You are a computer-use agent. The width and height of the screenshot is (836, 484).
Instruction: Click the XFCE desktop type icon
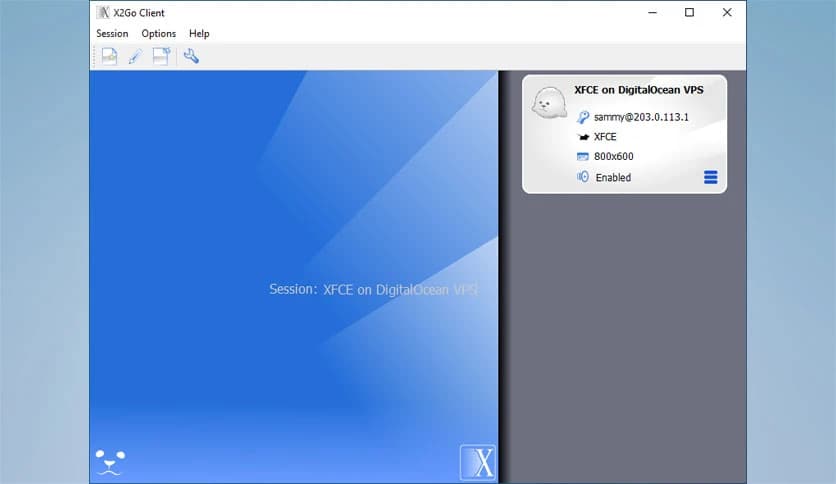583,137
